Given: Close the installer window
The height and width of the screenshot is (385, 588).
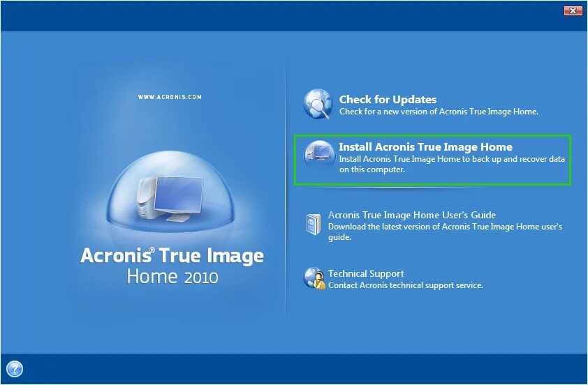Looking at the screenshot, I should pyautogui.click(x=573, y=10).
